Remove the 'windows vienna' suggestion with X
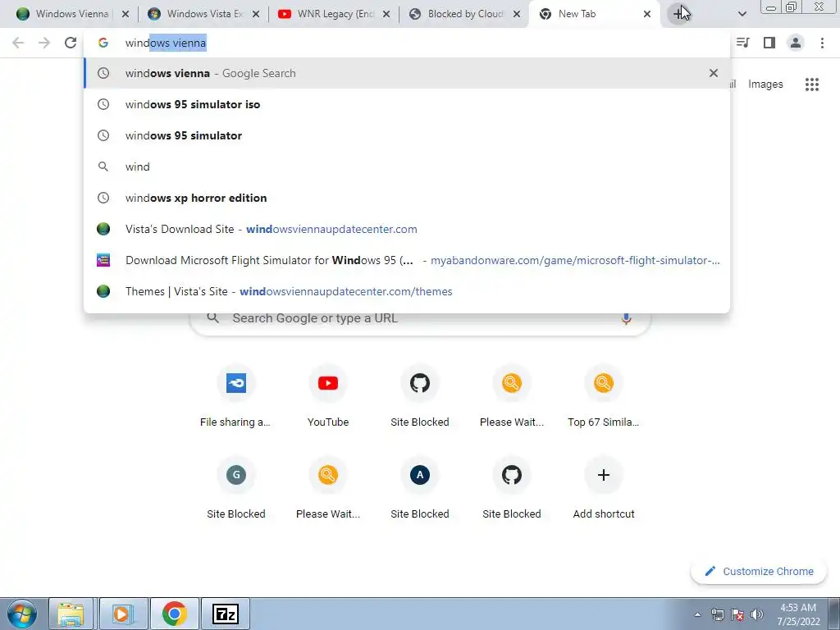 pos(714,73)
